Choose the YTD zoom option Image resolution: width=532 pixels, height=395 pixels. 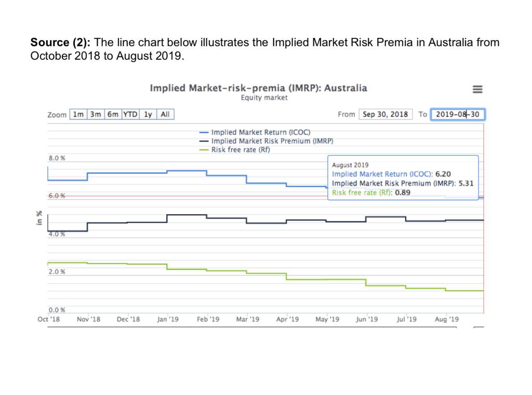(130, 114)
